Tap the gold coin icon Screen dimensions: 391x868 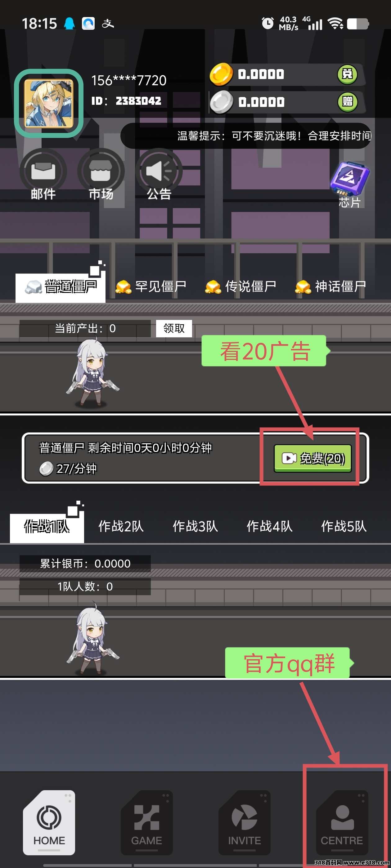(x=221, y=74)
